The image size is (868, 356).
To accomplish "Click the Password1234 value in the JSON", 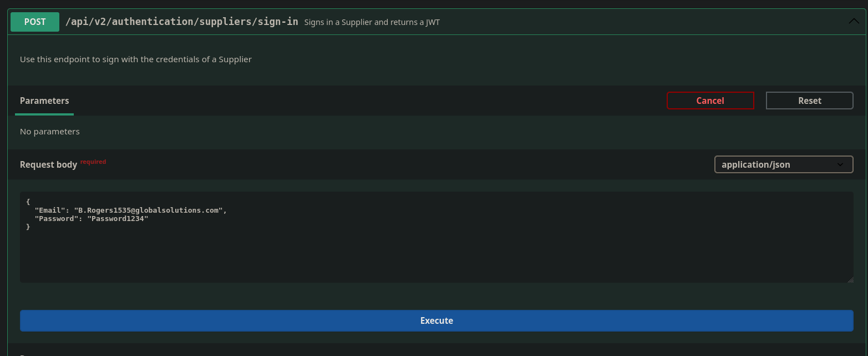I will pos(118,219).
